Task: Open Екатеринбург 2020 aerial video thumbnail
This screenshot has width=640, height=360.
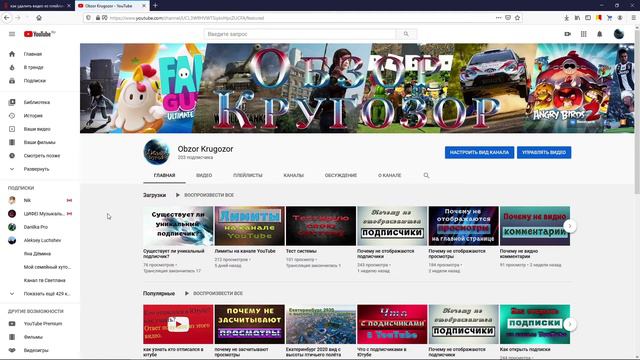Action: 321,324
